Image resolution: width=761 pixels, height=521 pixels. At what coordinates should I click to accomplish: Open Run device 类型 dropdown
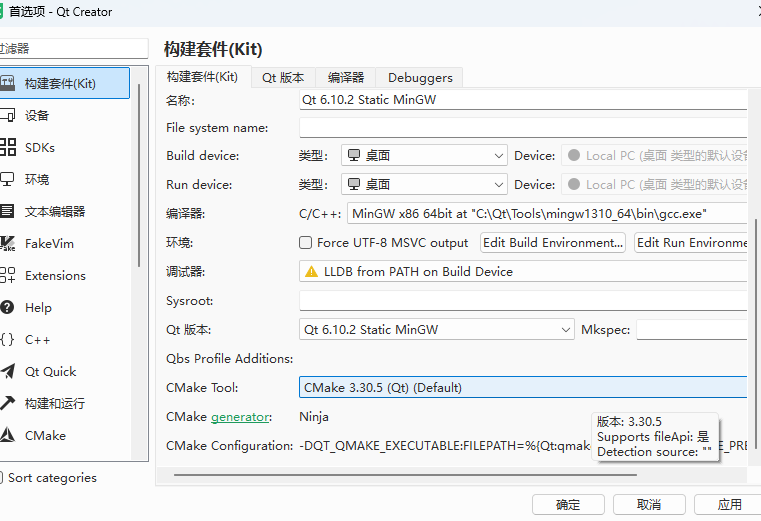pyautogui.click(x=424, y=185)
